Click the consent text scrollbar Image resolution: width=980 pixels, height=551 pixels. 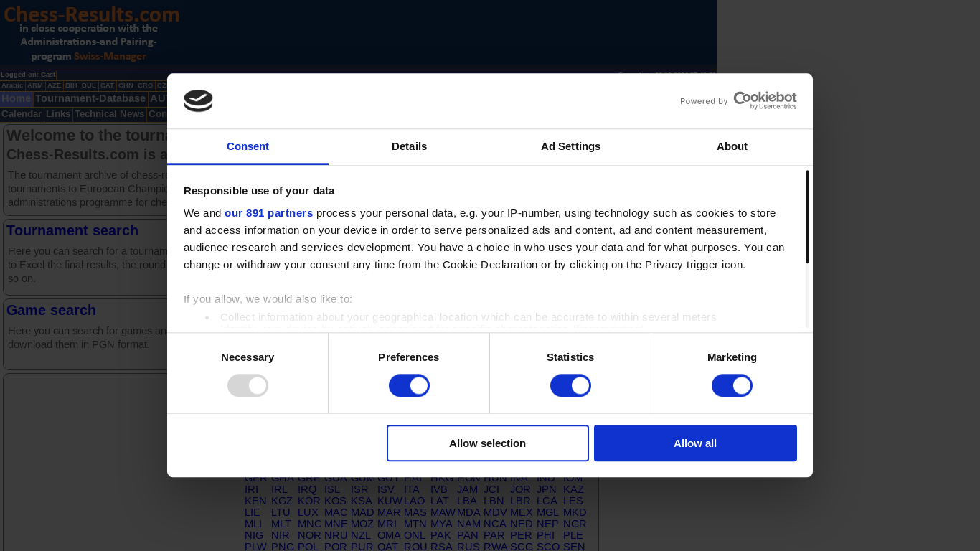pyautogui.click(x=808, y=217)
